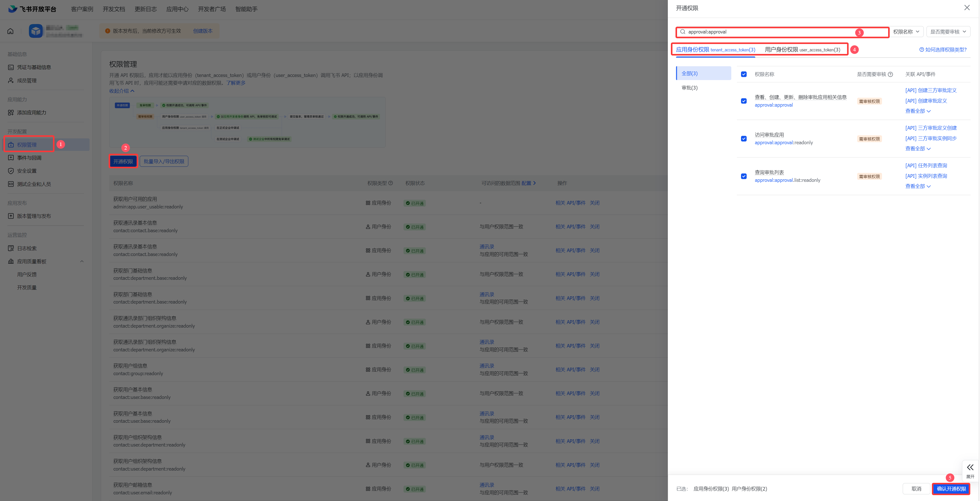Uncheck the 查询审批列表 permission checkbox

click(744, 176)
